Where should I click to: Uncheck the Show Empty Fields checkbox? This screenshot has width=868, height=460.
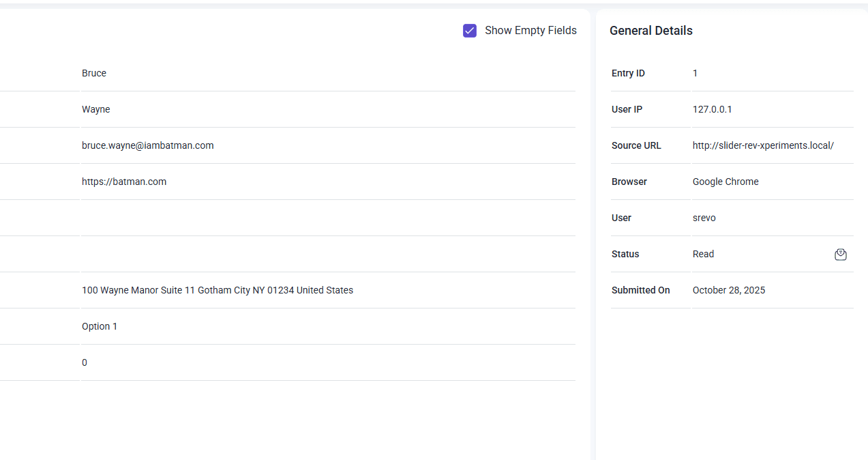pos(470,31)
